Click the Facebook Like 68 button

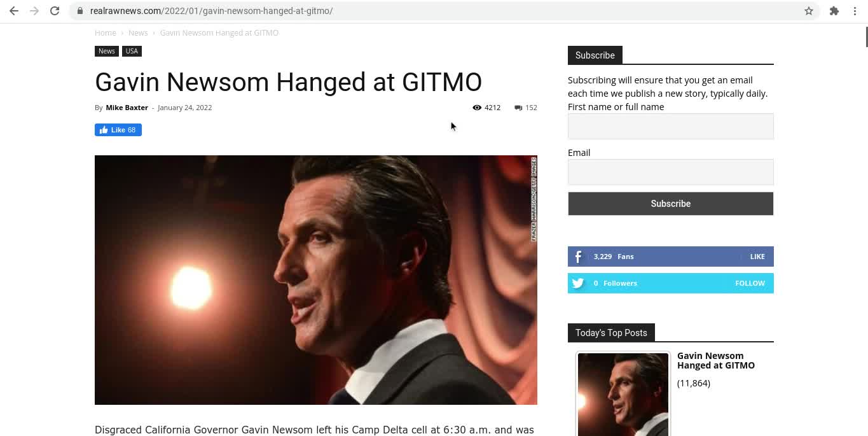[x=118, y=130]
